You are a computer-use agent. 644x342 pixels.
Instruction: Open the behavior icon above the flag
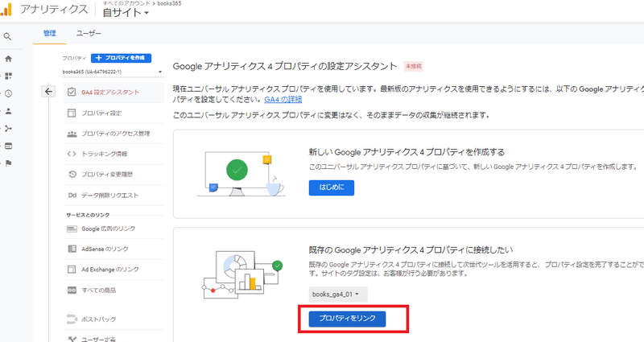8,146
